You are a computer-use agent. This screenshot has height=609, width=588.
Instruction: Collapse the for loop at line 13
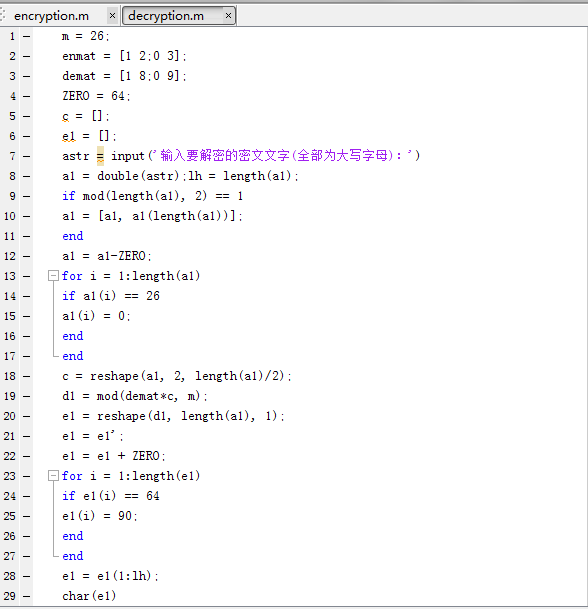pos(53,276)
